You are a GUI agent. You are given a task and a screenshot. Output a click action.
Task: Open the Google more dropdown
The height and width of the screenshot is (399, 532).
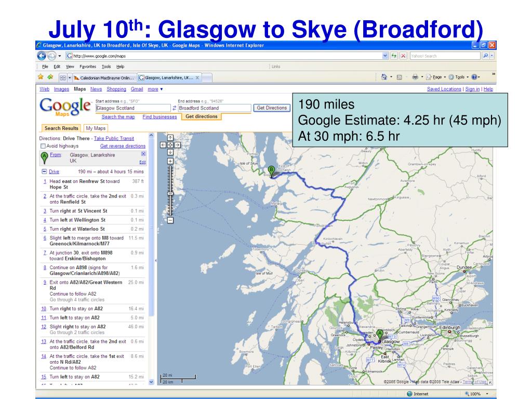coord(155,89)
